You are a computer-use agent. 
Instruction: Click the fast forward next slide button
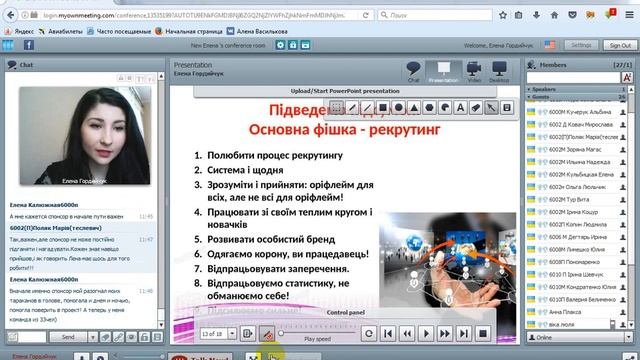tap(445, 333)
